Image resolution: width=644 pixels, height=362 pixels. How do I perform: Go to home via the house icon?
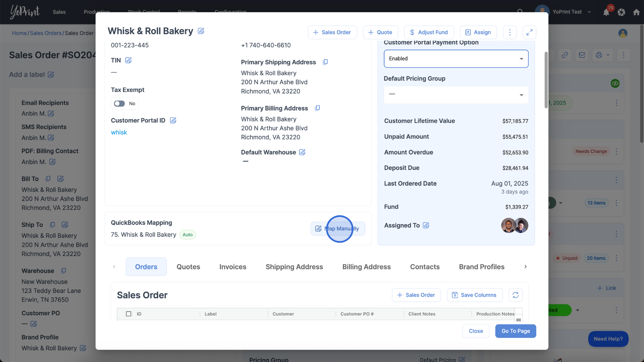point(636,12)
